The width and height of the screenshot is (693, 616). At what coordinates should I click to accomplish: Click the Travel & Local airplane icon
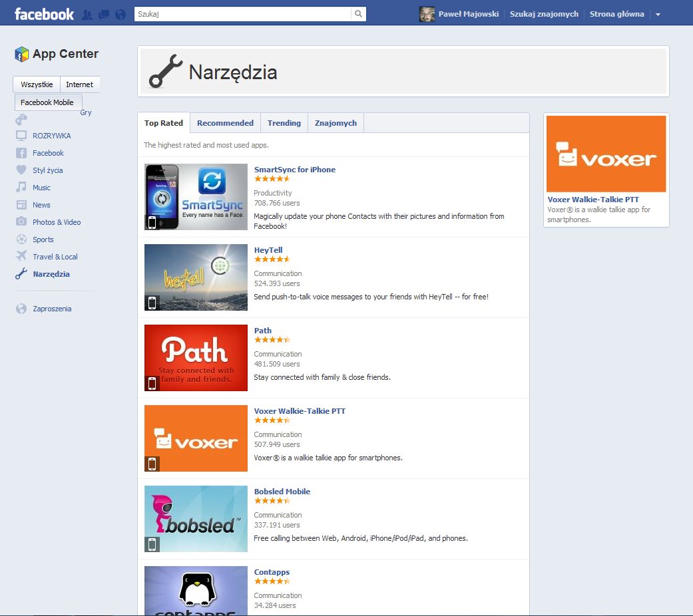pyautogui.click(x=22, y=257)
